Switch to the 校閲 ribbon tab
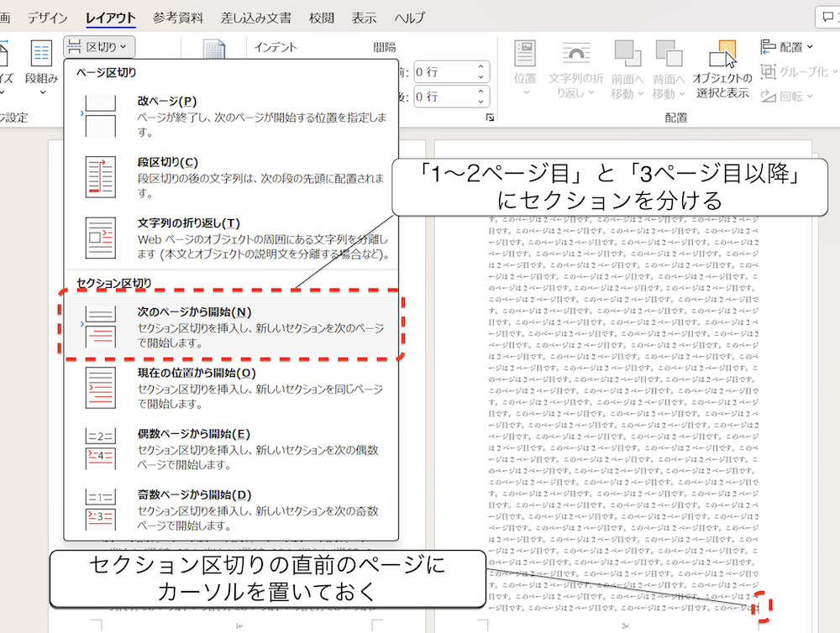 coord(323,18)
